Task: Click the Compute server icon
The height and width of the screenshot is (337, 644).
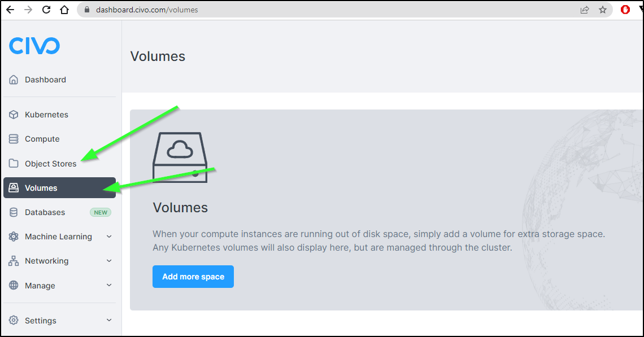Action: [x=14, y=139]
